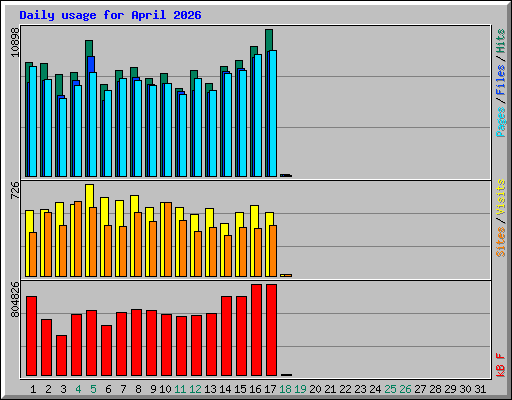Click the tallest green hits bar for day 17
512x400 pixels.
click(x=269, y=40)
